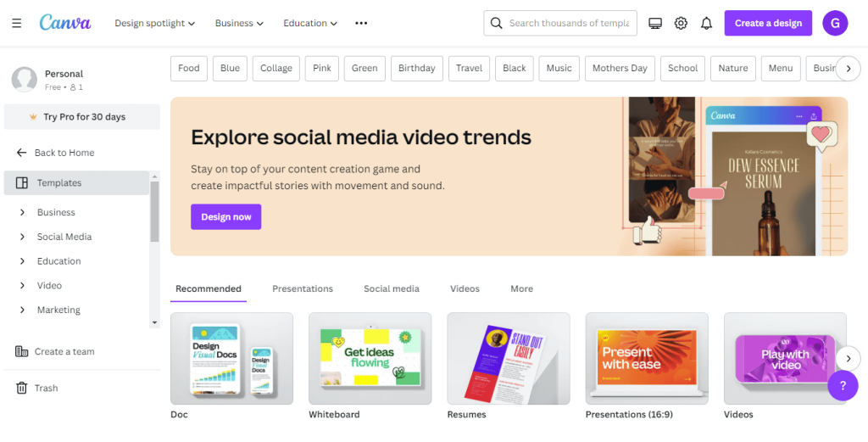
Task: Open settings gear icon
Action: (x=681, y=23)
